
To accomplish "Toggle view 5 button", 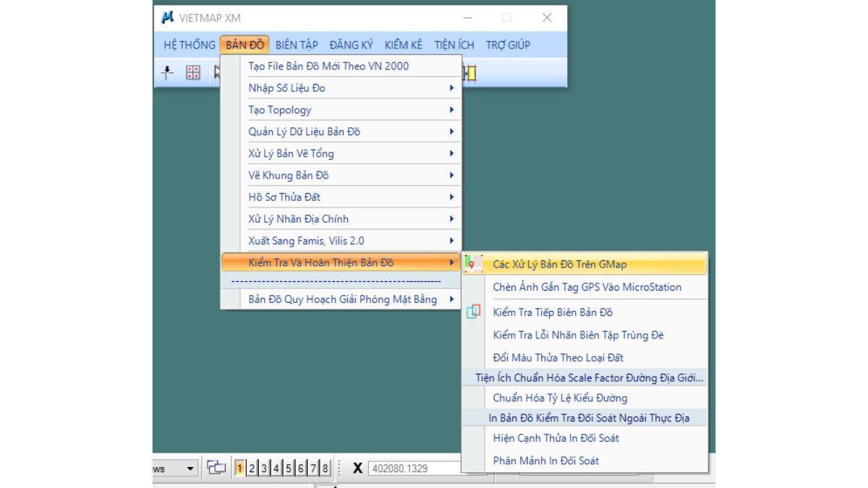I will pyautogui.click(x=289, y=468).
